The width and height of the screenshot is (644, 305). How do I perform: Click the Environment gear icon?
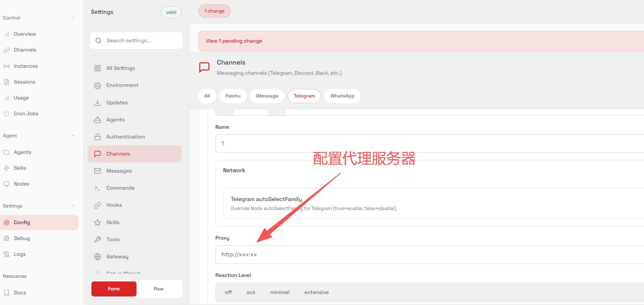pos(98,85)
